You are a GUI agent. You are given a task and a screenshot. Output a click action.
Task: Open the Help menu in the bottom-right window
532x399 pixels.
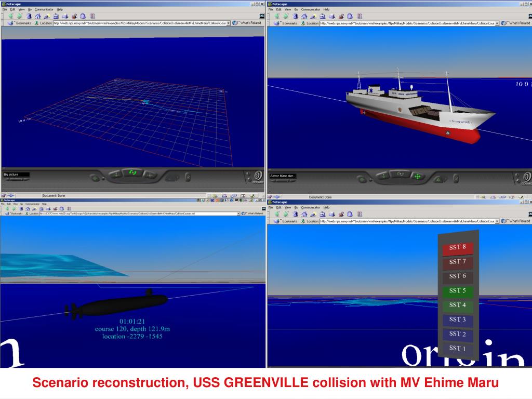point(326,207)
